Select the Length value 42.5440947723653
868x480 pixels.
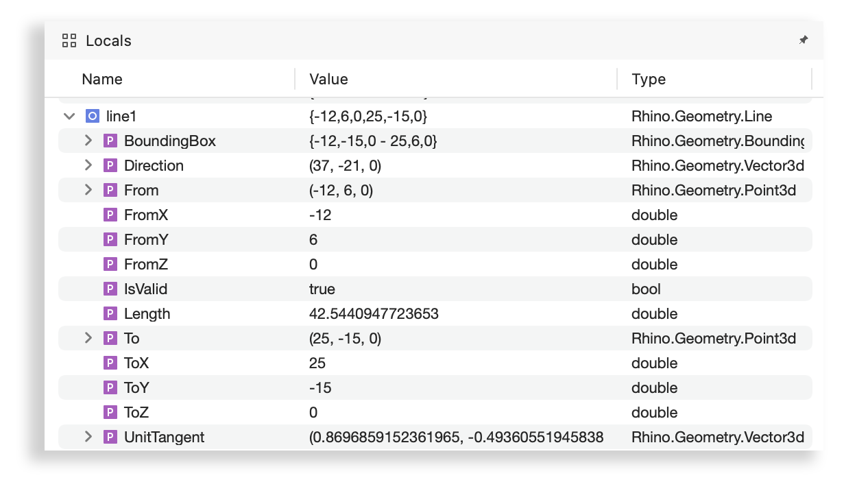[374, 314]
